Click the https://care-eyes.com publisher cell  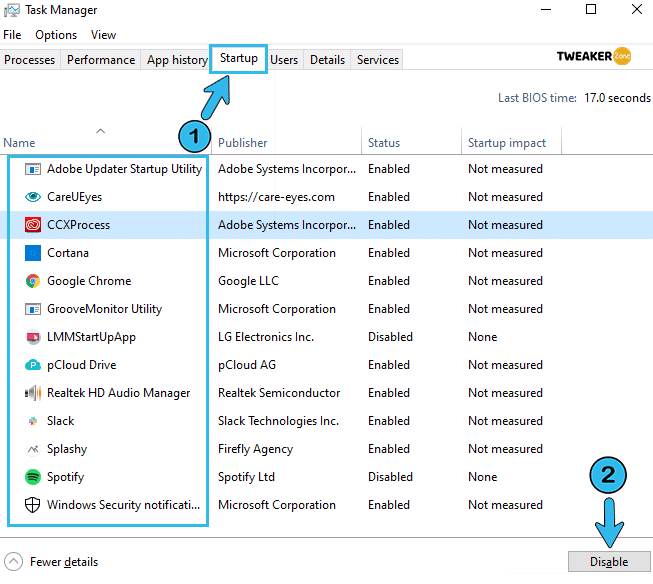(x=276, y=197)
